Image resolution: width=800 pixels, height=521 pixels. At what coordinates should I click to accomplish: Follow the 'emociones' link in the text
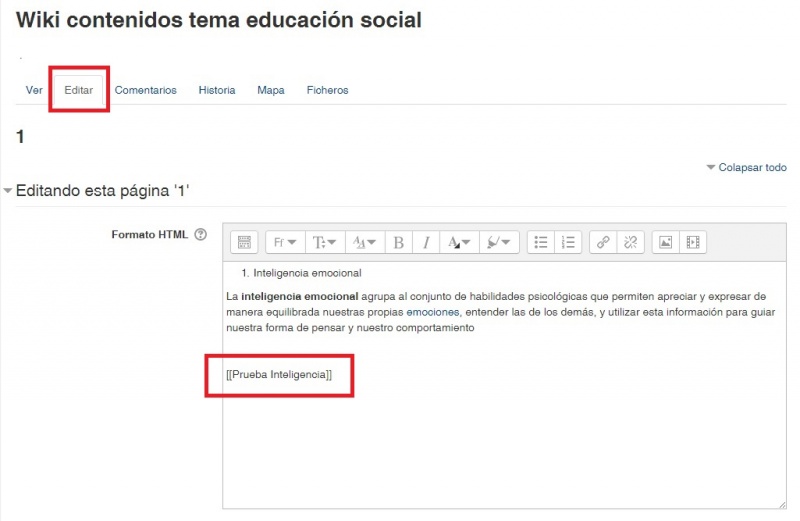pyautogui.click(x=433, y=312)
